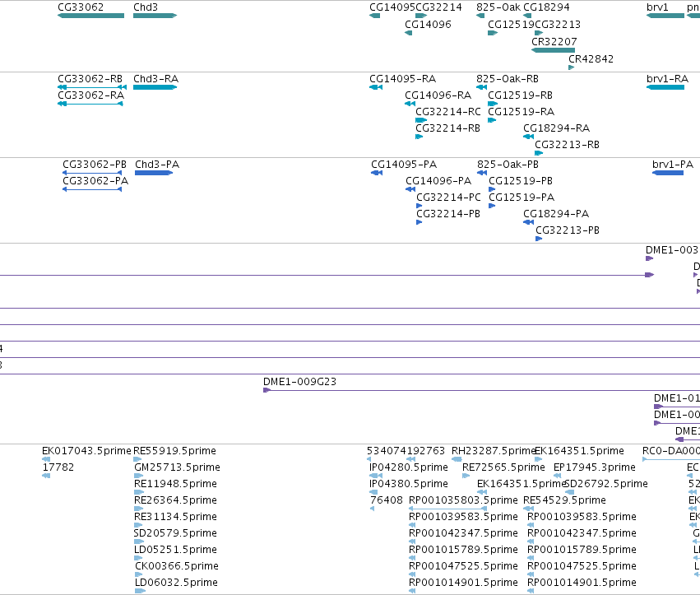The width and height of the screenshot is (700, 595).
Task: Select the CG32213-RB transcript label
Action: pyautogui.click(x=567, y=145)
